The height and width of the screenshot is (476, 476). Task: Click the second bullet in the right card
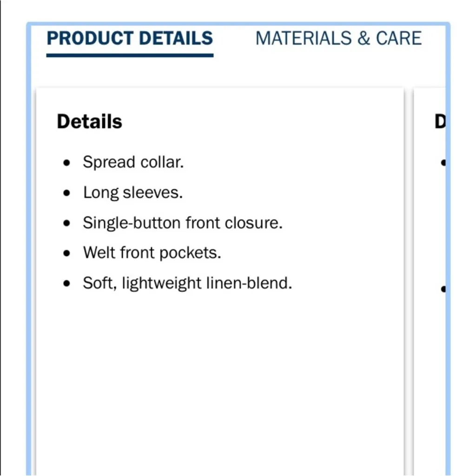(x=443, y=289)
